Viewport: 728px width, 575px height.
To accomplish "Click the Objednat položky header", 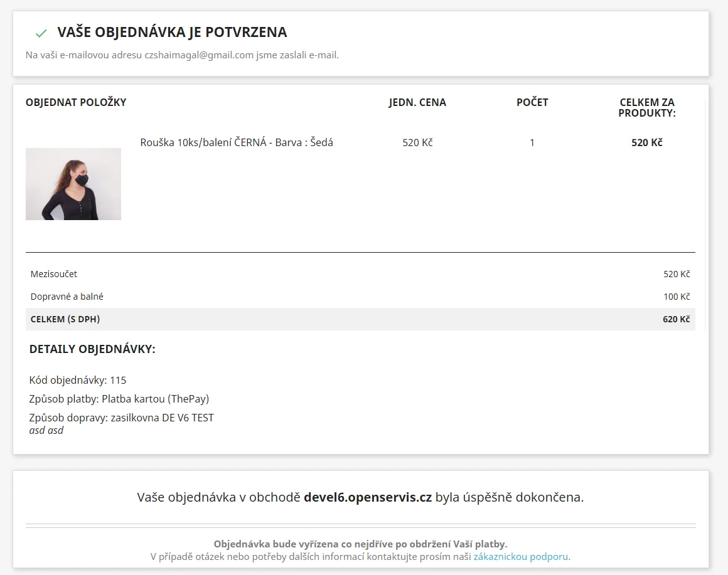I will pyautogui.click(x=76, y=102).
